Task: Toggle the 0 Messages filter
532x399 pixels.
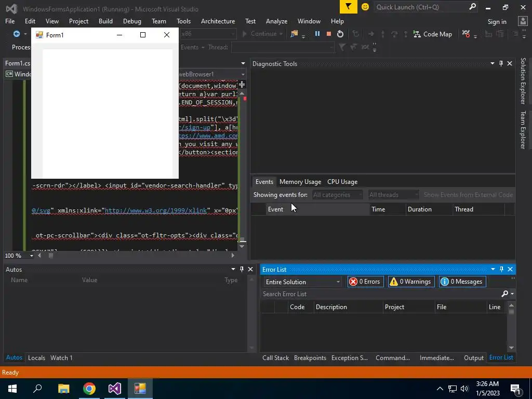Action: (x=462, y=282)
